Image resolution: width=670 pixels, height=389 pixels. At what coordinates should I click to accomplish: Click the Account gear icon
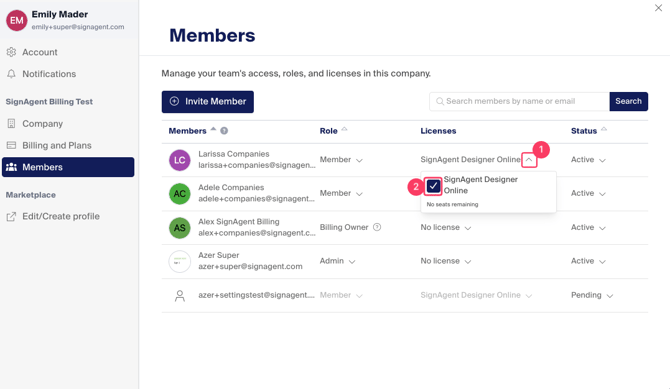(x=12, y=52)
